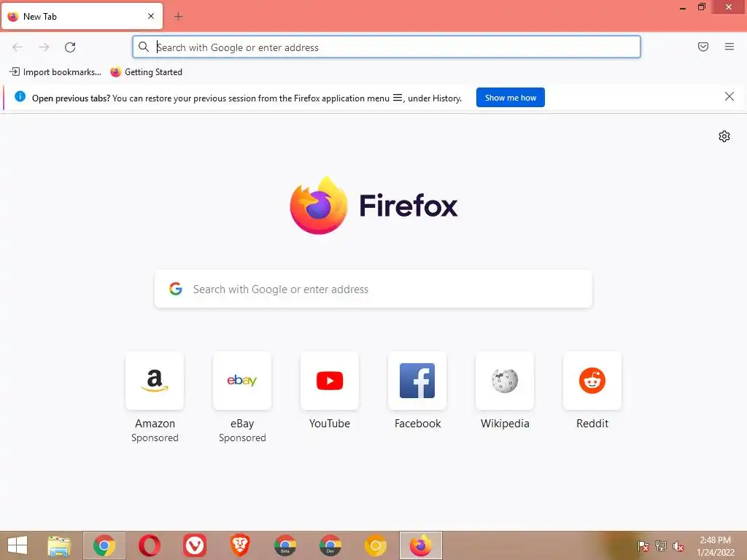Click Google G icon in search box

point(176,289)
